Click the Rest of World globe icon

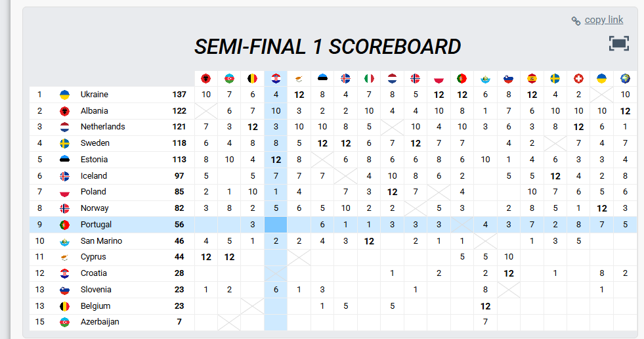click(625, 79)
